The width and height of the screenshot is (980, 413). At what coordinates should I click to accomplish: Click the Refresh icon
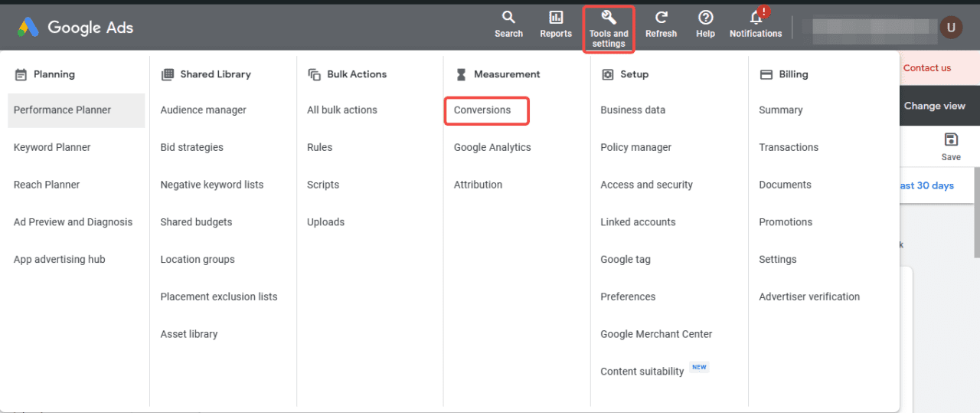pos(661,18)
